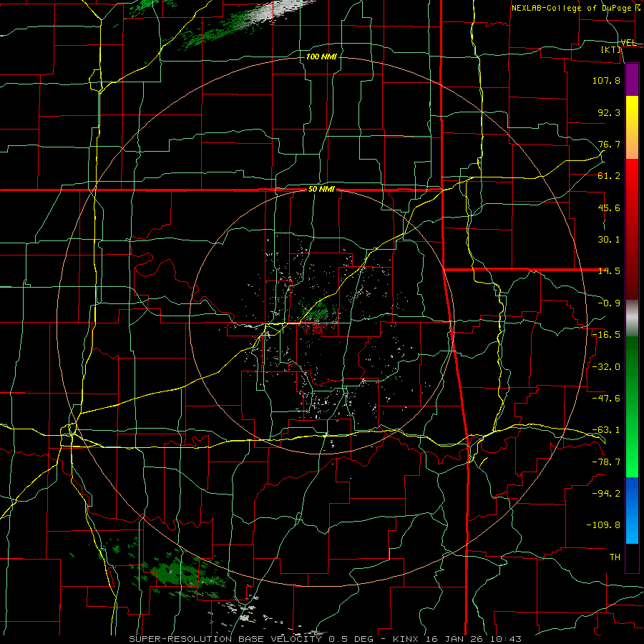
Task: Click the VEL legend title
Action: pyautogui.click(x=628, y=43)
